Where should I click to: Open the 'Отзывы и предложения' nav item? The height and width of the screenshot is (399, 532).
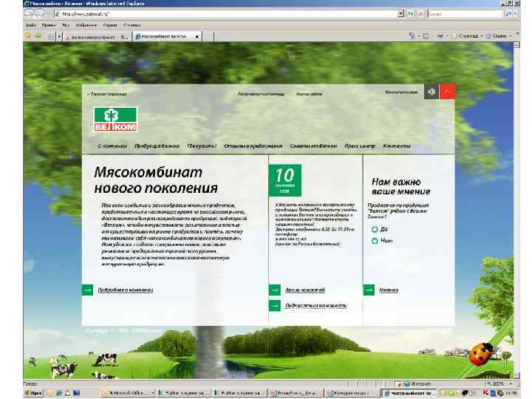pos(253,146)
